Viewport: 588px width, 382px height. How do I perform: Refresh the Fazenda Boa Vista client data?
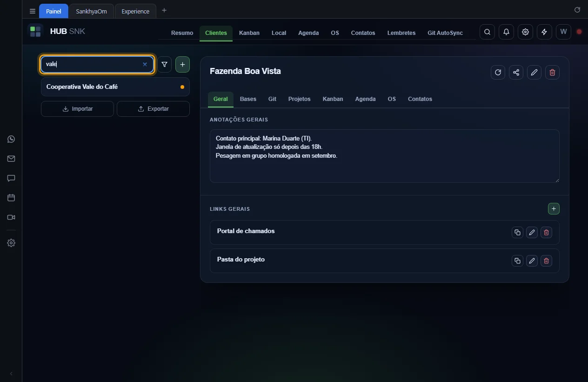pos(498,72)
